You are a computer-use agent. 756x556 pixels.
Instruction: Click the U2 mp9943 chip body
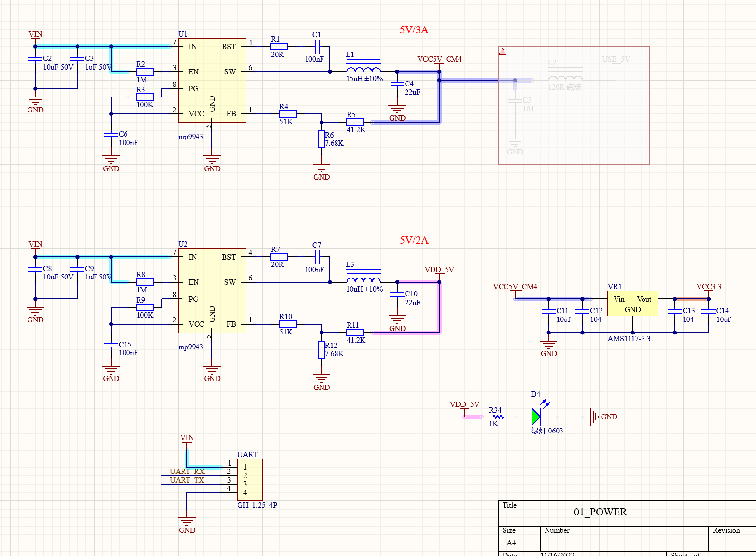point(212,291)
